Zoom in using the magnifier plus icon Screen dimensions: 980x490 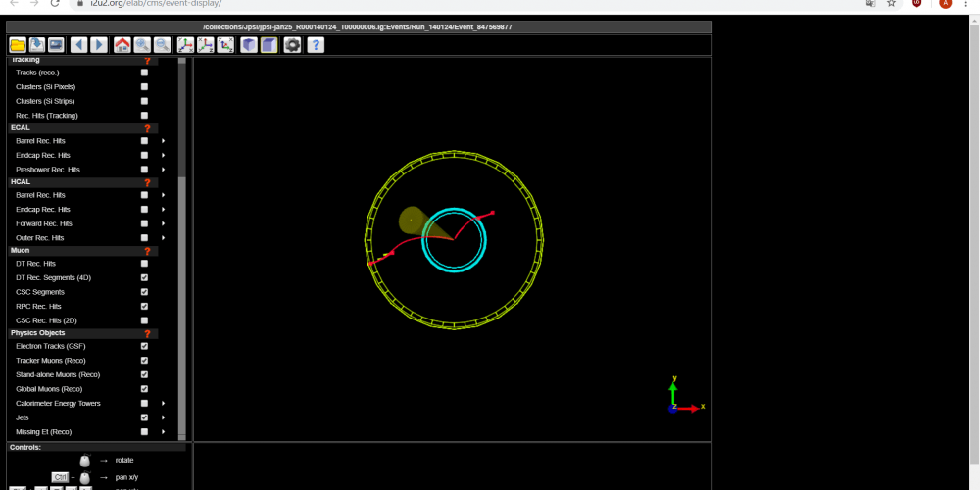142,45
